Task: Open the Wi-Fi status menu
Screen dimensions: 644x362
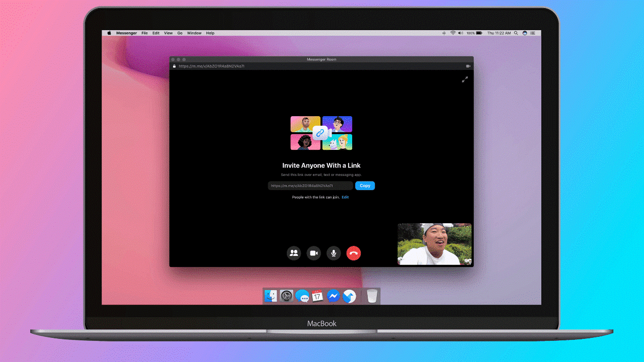Action: (x=453, y=33)
